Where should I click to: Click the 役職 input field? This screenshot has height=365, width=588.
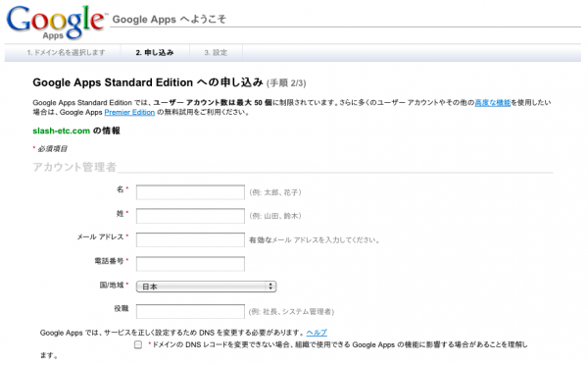click(190, 311)
